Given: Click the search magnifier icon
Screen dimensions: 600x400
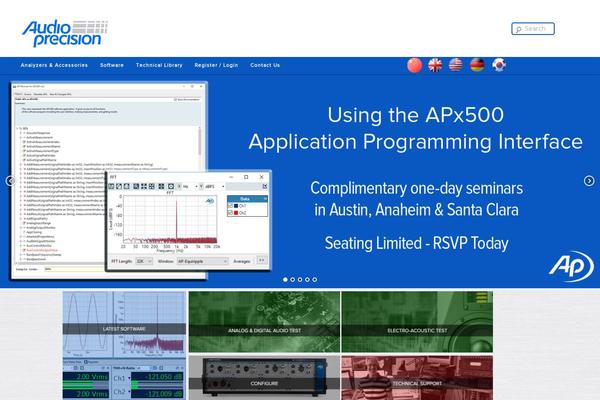Looking at the screenshot, I should pyautogui.click(x=518, y=29).
